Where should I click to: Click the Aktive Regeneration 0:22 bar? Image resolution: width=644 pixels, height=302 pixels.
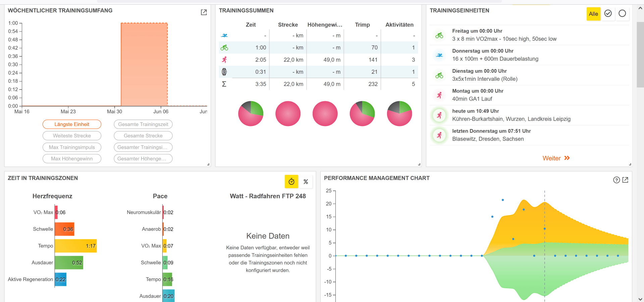tap(61, 279)
